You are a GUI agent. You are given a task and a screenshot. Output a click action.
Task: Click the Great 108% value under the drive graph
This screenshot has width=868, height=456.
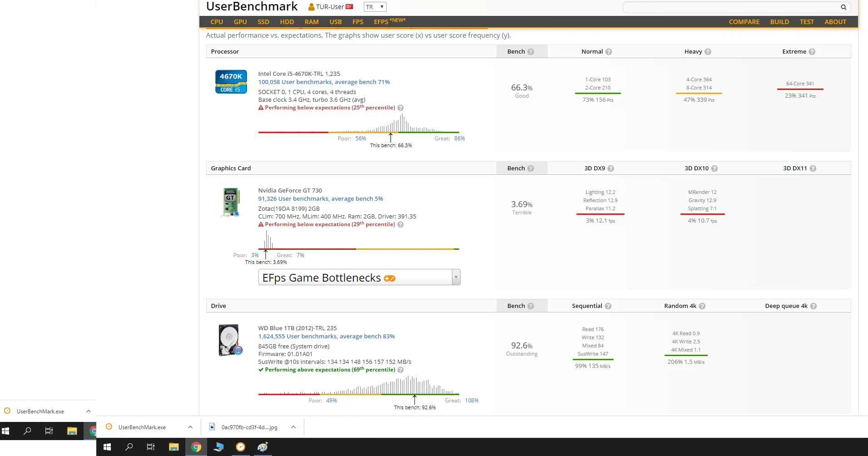coord(472,401)
